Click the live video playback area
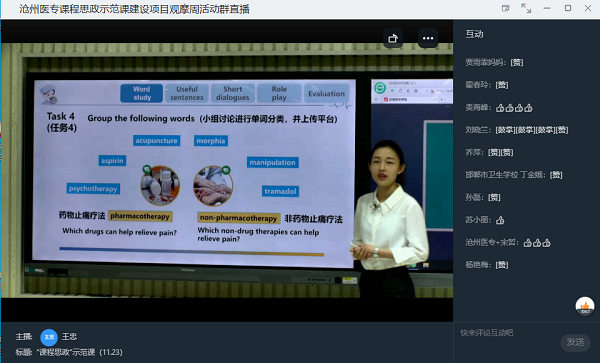Viewport: 600px width, 363px height. click(x=227, y=171)
